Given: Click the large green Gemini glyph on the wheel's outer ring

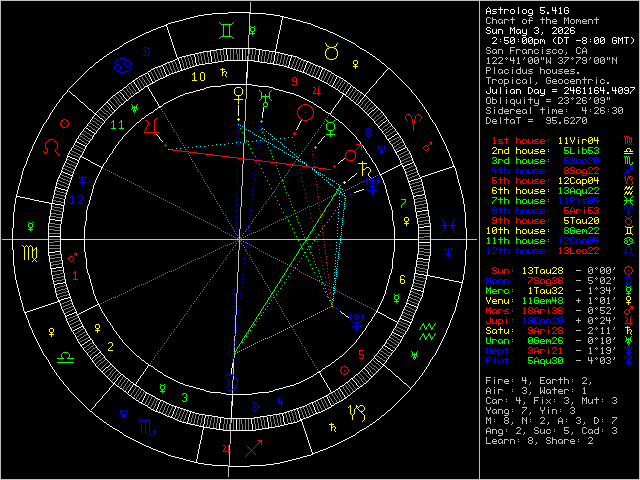Looking at the screenshot, I should pyautogui.click(x=227, y=31).
